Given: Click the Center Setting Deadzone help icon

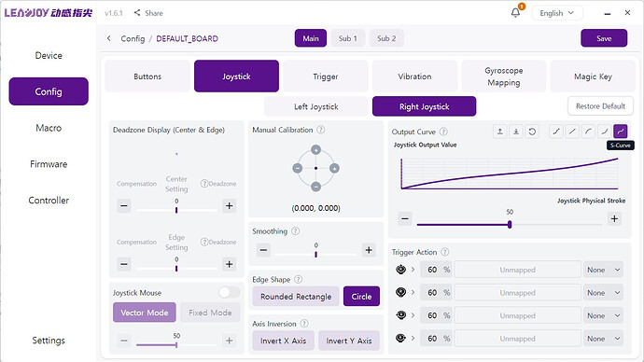Looking at the screenshot, I should (x=204, y=184).
